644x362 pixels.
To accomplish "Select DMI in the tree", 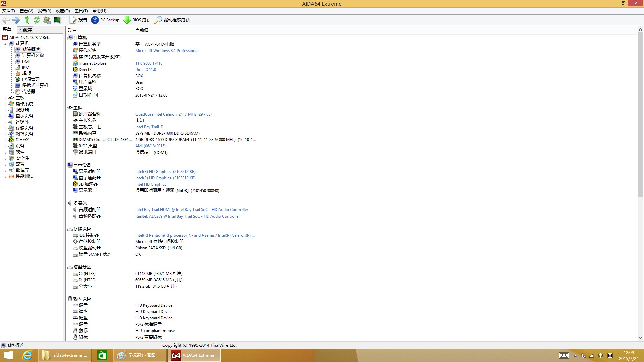I will click(26, 61).
